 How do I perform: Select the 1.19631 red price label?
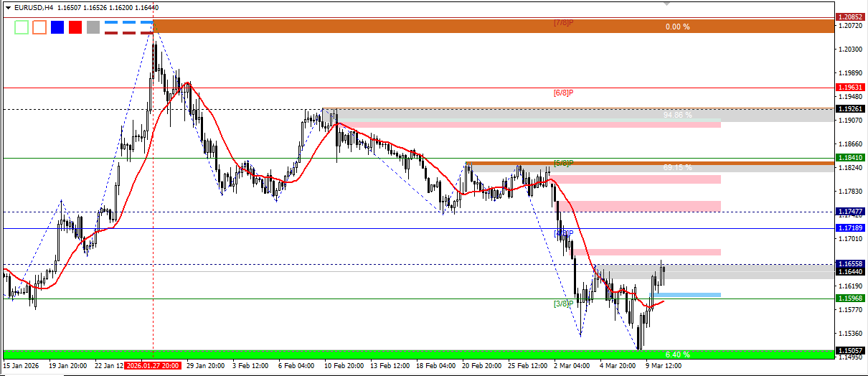pos(849,88)
